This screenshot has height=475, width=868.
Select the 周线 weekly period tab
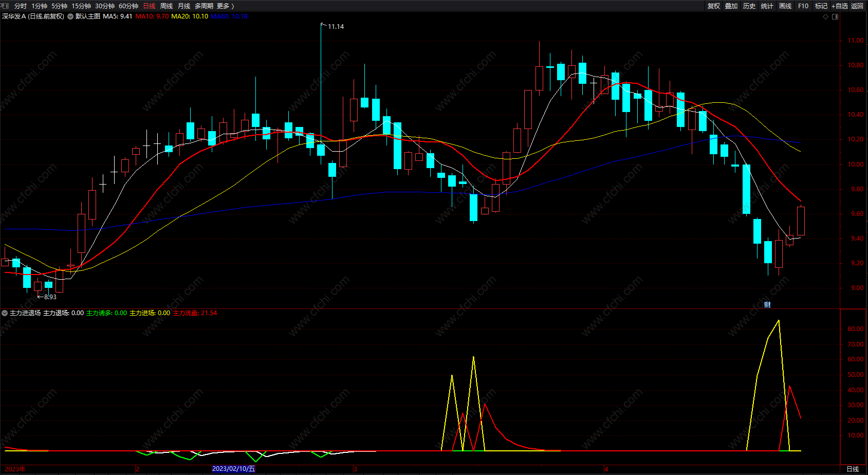[x=167, y=6]
